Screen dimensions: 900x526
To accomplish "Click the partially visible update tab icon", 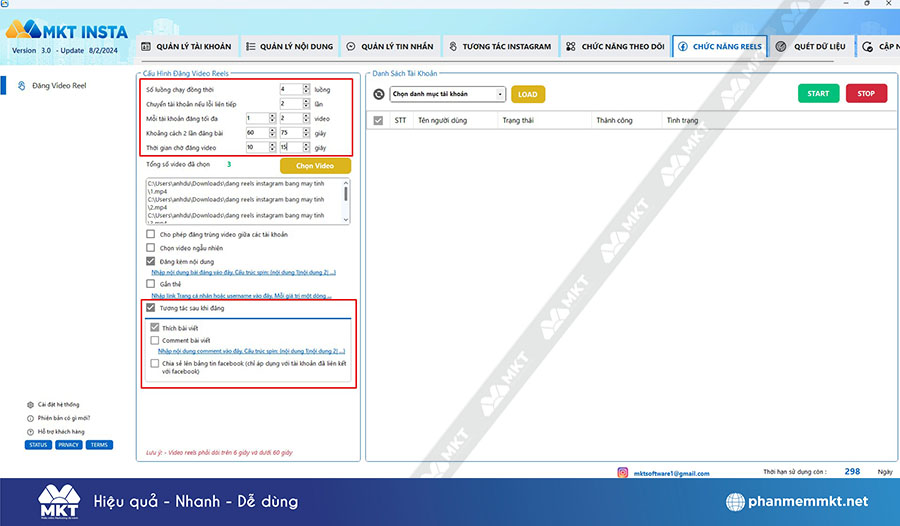I will tap(867, 47).
